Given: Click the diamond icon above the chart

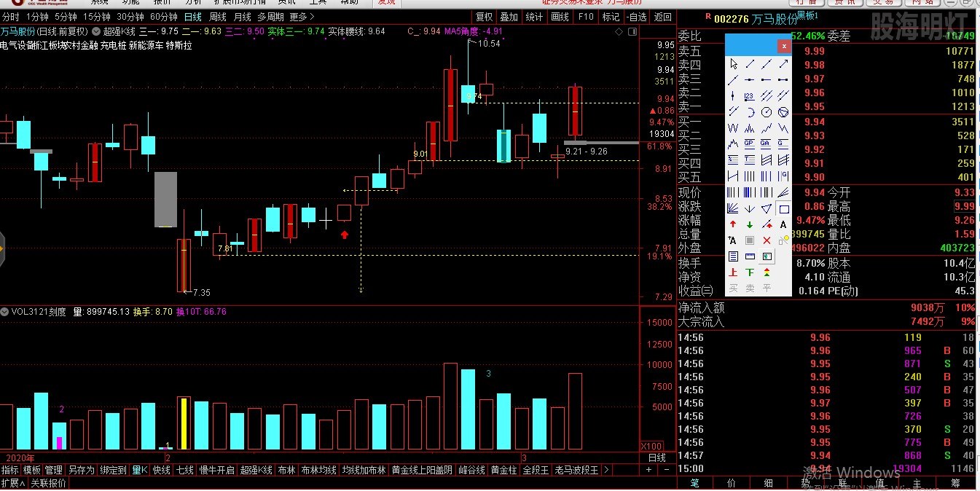Looking at the screenshot, I should tap(619, 31).
